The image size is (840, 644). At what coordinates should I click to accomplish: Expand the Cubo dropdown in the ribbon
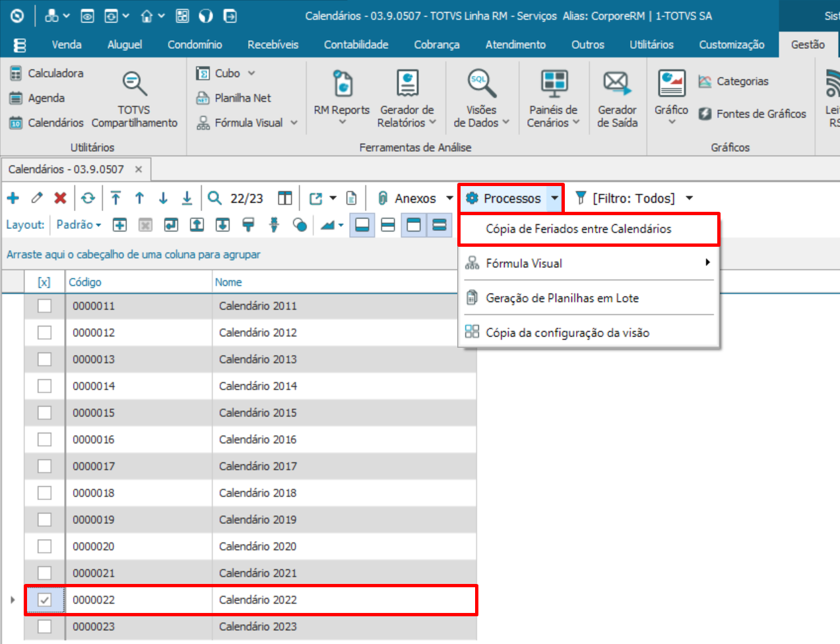click(x=251, y=73)
